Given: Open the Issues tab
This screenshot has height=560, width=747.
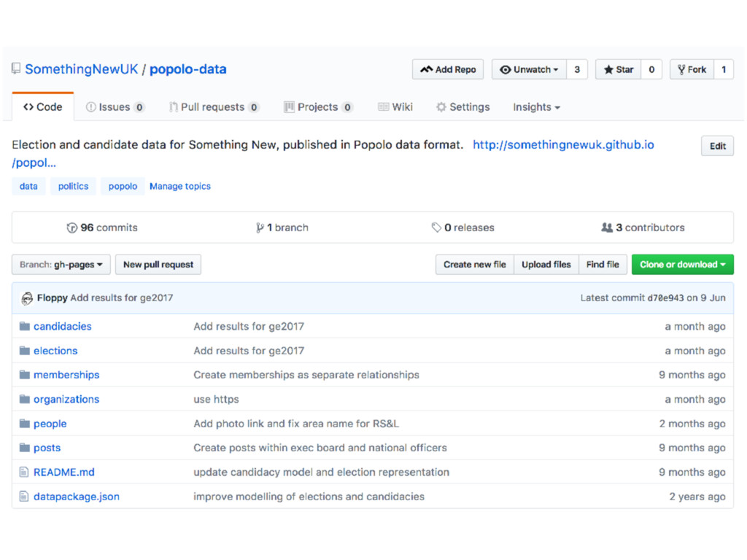Looking at the screenshot, I should click(115, 107).
